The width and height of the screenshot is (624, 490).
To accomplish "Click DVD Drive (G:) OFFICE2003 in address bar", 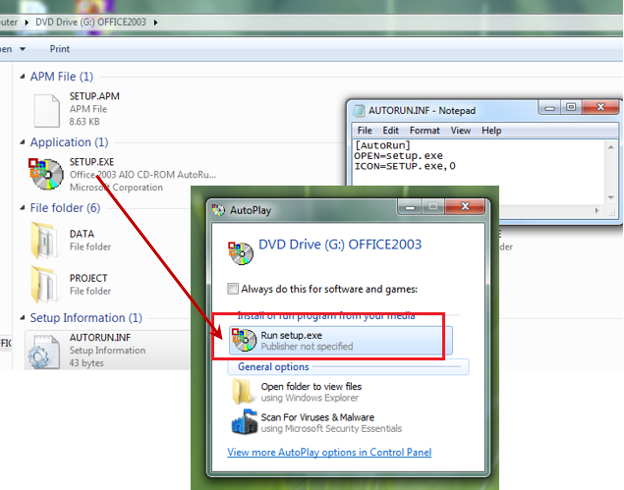I will (x=91, y=22).
